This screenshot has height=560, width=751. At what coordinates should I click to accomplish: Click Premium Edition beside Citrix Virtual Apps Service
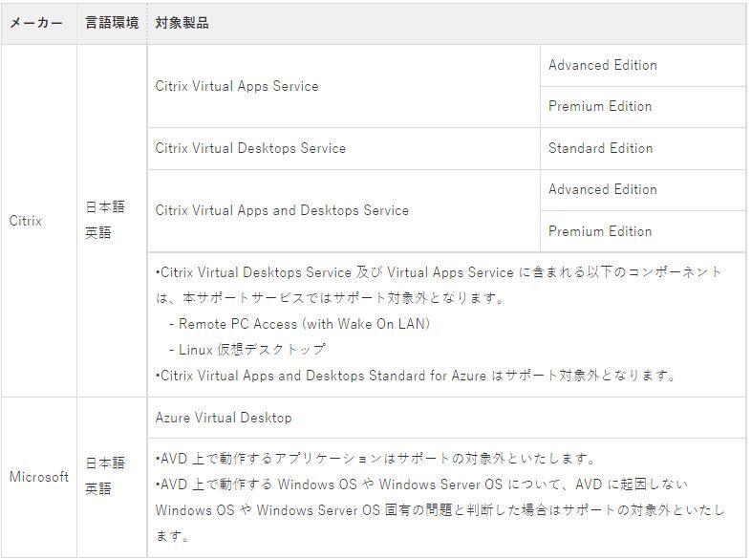(x=600, y=106)
